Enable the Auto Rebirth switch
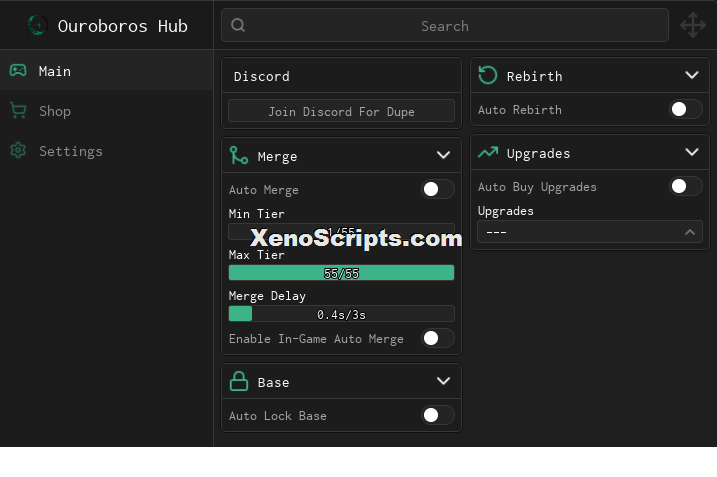 click(686, 109)
